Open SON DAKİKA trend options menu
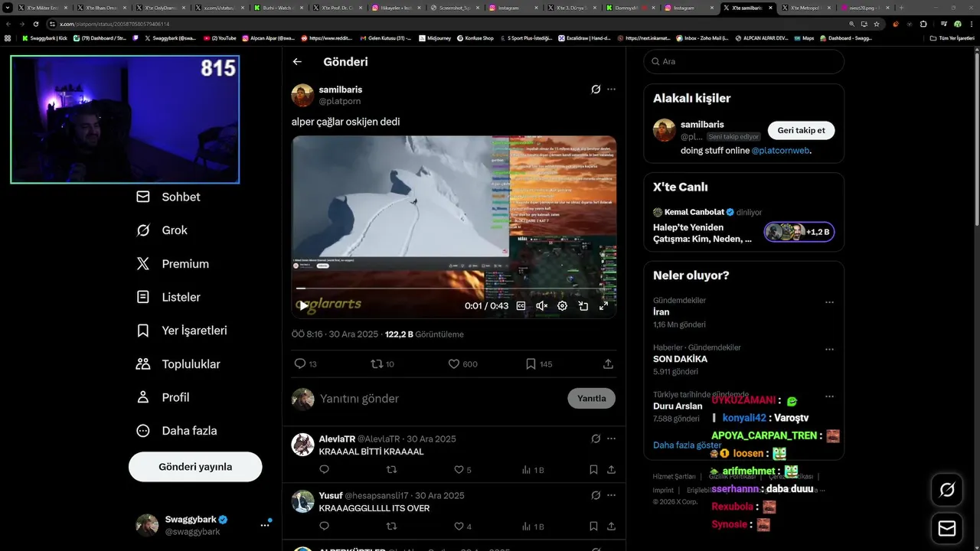 coord(829,350)
